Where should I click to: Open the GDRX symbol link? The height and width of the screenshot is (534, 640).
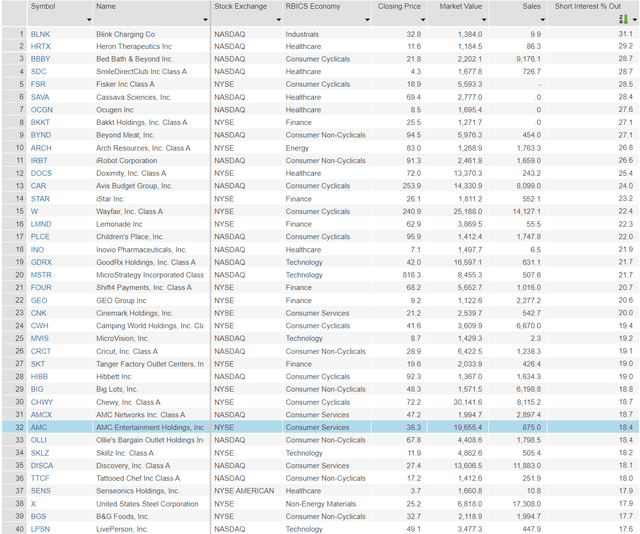click(41, 262)
